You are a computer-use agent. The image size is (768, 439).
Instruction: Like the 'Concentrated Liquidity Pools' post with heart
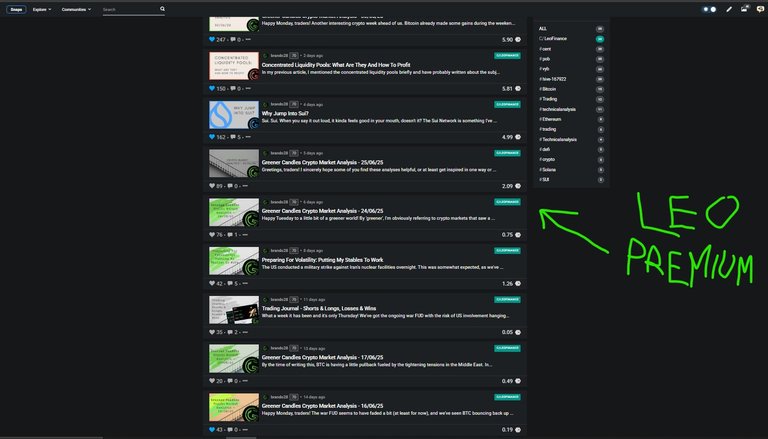point(212,89)
